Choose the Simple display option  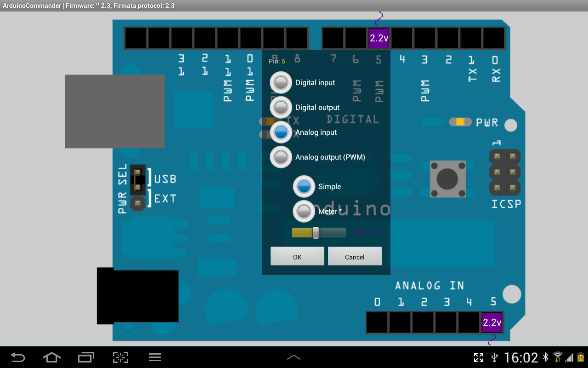pyautogui.click(x=304, y=187)
